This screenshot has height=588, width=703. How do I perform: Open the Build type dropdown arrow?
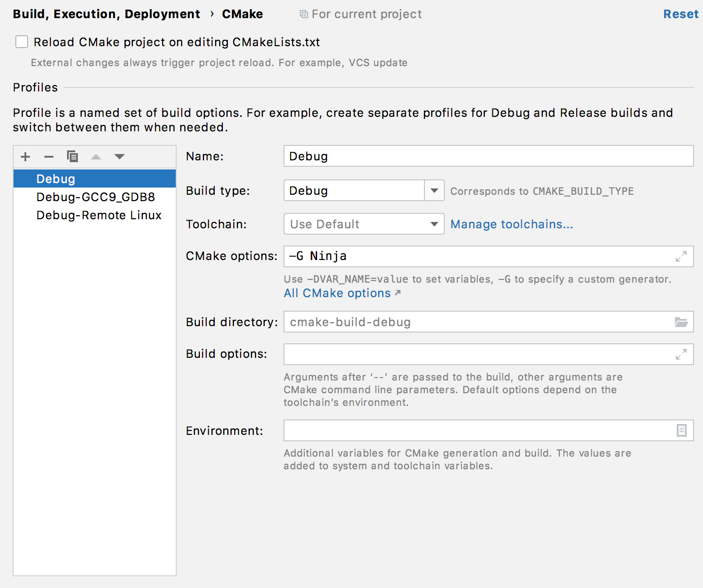[434, 191]
